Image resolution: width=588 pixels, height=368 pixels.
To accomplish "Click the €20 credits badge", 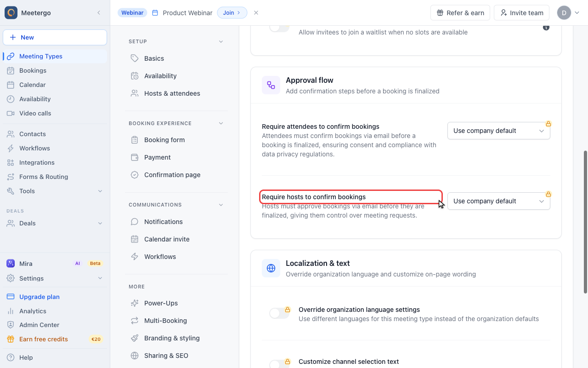I will click(x=96, y=339).
